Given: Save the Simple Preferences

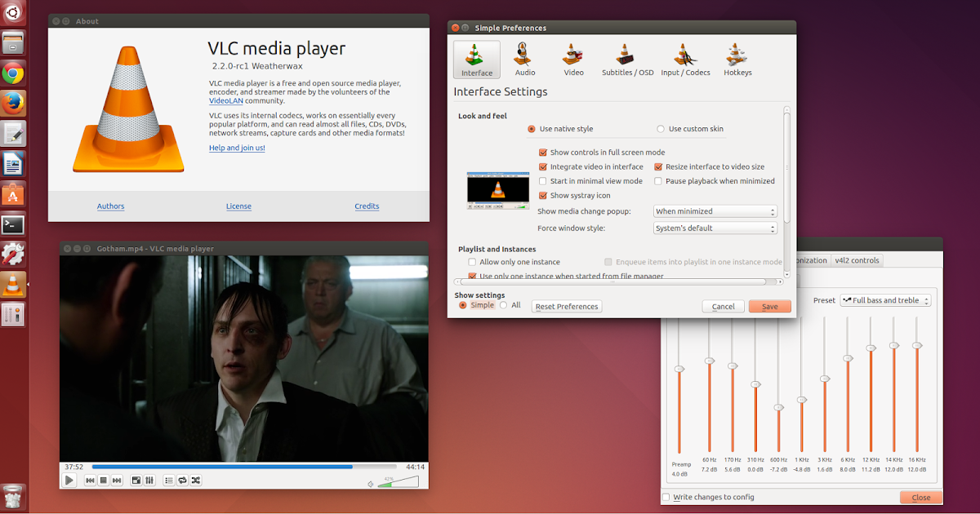Looking at the screenshot, I should point(769,307).
